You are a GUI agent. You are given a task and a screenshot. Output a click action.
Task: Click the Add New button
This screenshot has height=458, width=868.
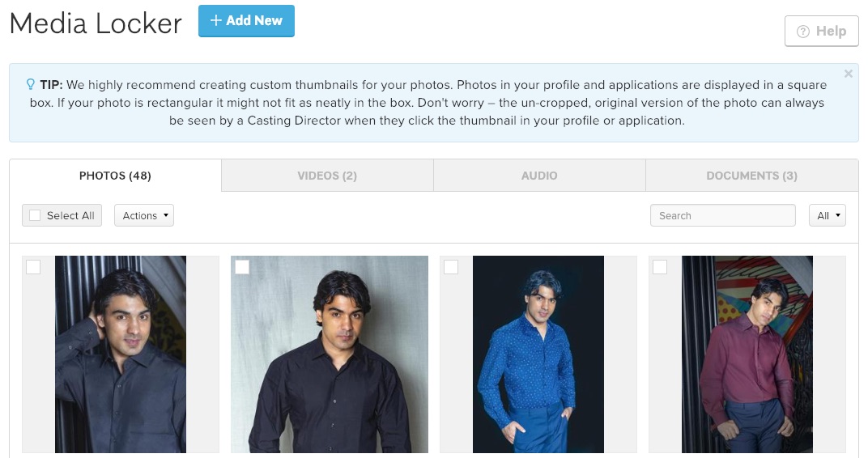click(x=246, y=21)
